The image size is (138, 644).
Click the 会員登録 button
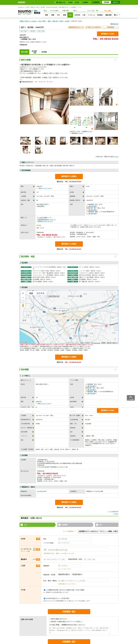(x=106, y=2)
